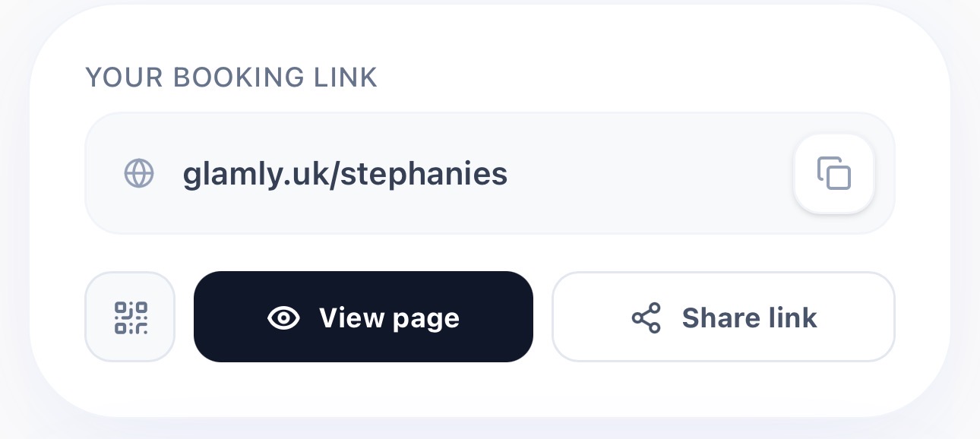
Task: Preview the page with View page
Action: (363, 317)
